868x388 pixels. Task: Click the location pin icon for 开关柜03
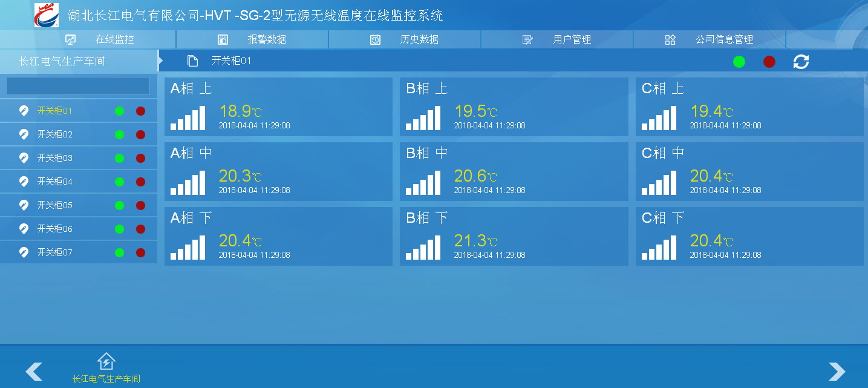coord(24,158)
